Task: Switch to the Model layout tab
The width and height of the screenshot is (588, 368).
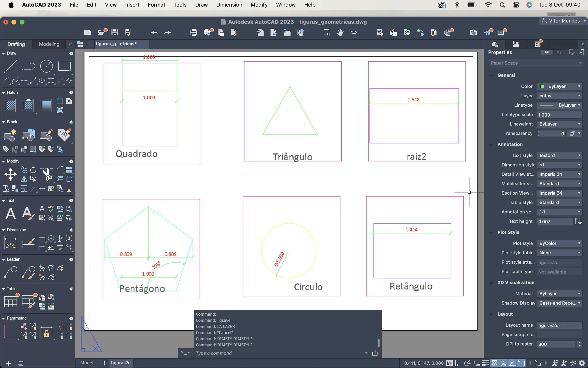Action: pyautogui.click(x=87, y=363)
